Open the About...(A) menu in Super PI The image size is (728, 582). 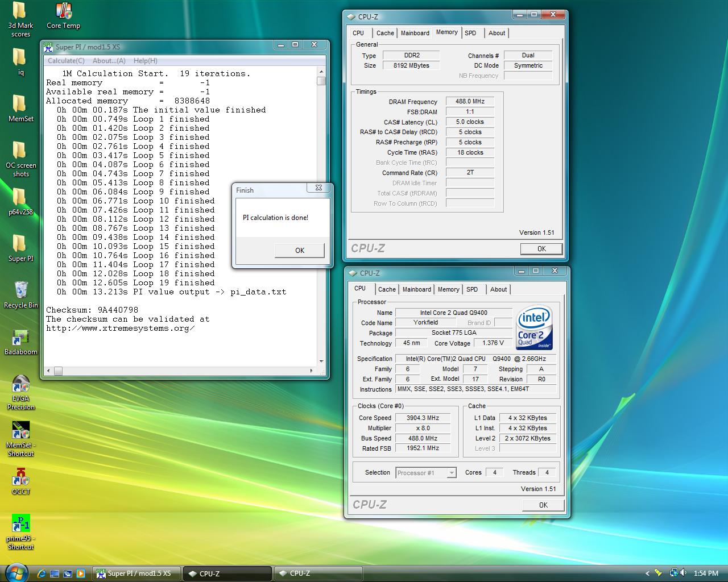click(x=109, y=61)
